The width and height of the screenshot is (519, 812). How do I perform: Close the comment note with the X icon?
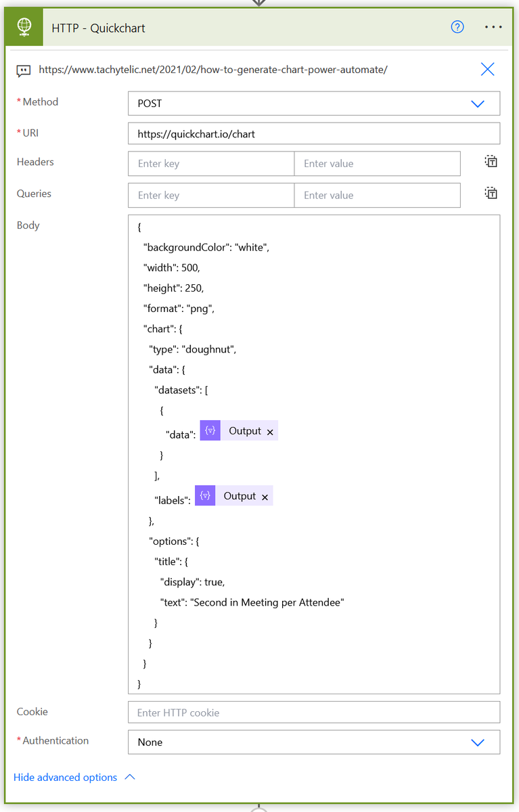(487, 69)
